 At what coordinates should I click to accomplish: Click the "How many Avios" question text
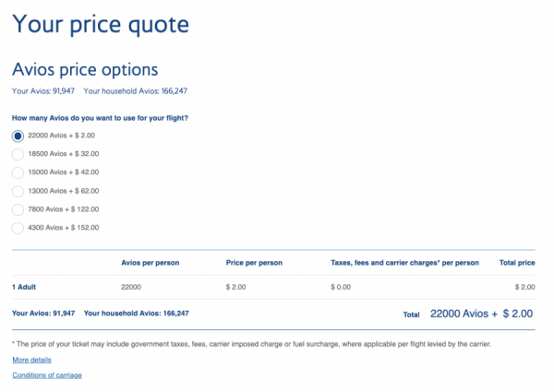pos(106,118)
